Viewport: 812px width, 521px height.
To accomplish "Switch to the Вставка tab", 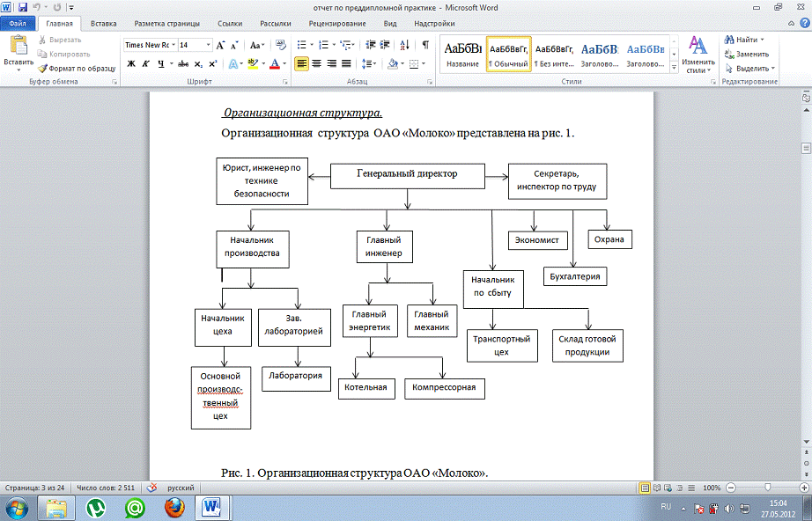I will coord(103,24).
